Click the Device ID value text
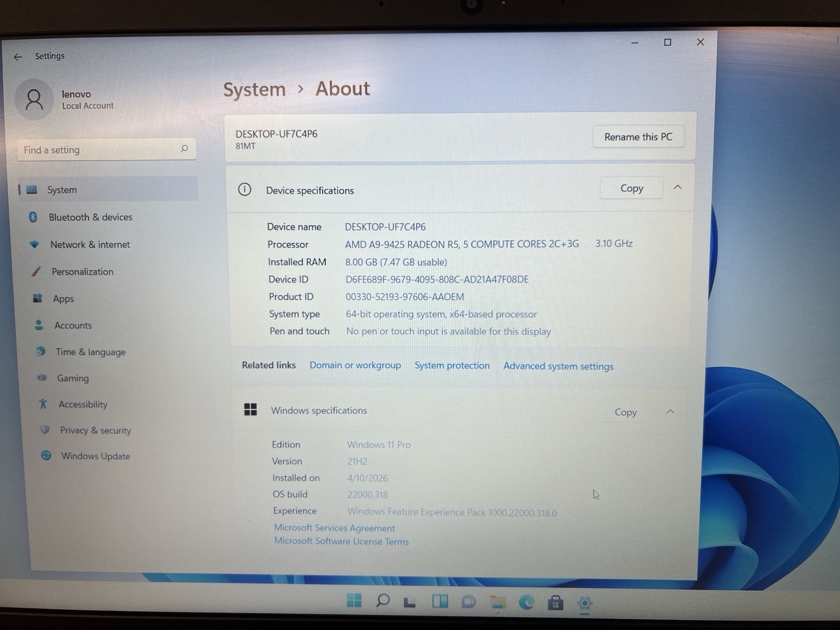Image resolution: width=840 pixels, height=630 pixels. (x=437, y=279)
